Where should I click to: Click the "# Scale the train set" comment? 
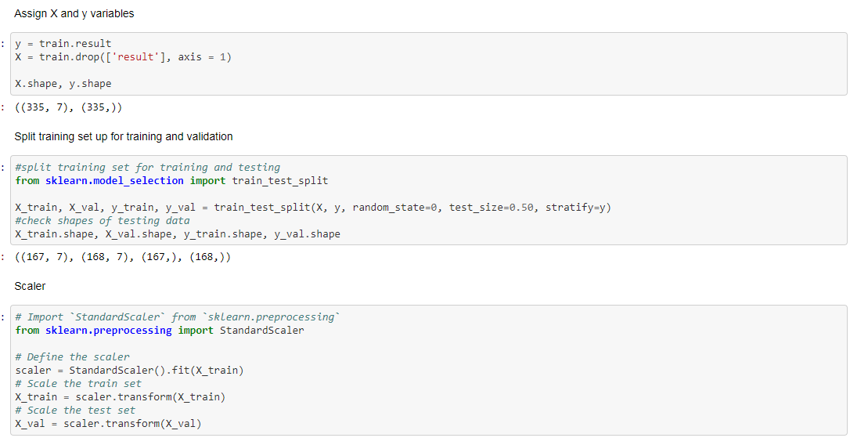pyautogui.click(x=78, y=384)
